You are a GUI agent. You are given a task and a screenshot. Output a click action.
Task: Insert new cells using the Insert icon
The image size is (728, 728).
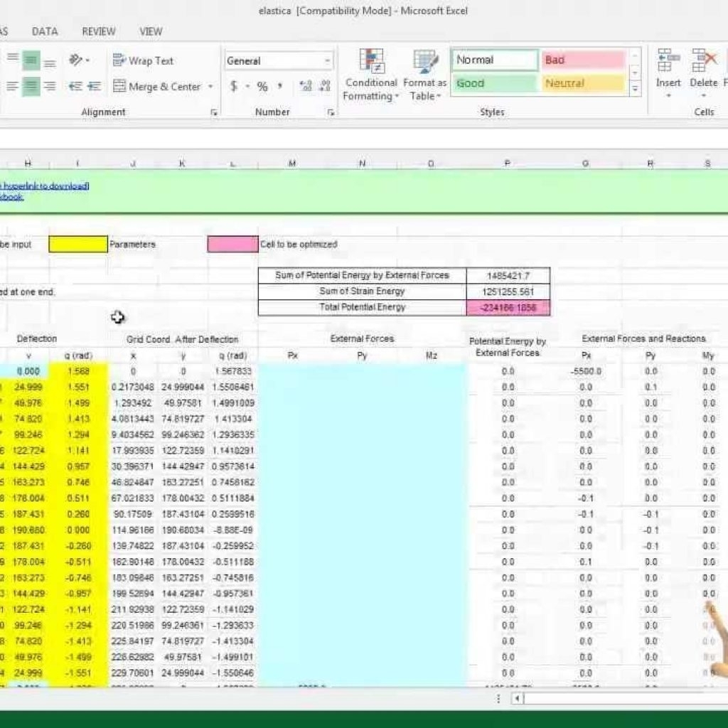pyautogui.click(x=668, y=71)
